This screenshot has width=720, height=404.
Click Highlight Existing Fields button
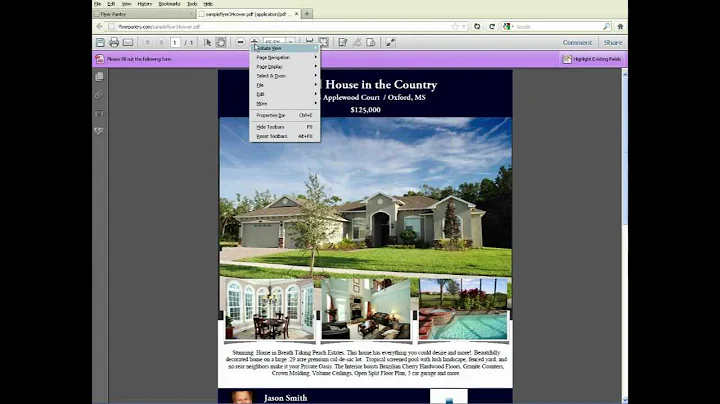pos(592,59)
